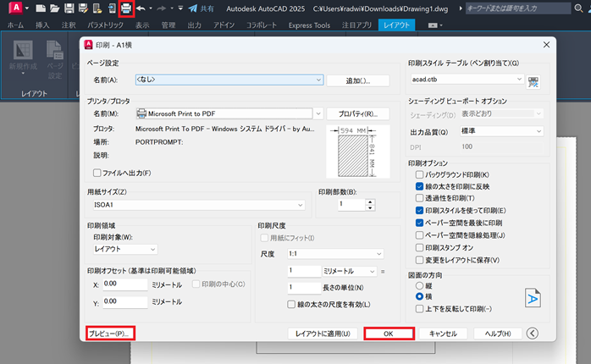Toggle ファイルへ出力 checkbox
The height and width of the screenshot is (364, 591).
(x=97, y=173)
